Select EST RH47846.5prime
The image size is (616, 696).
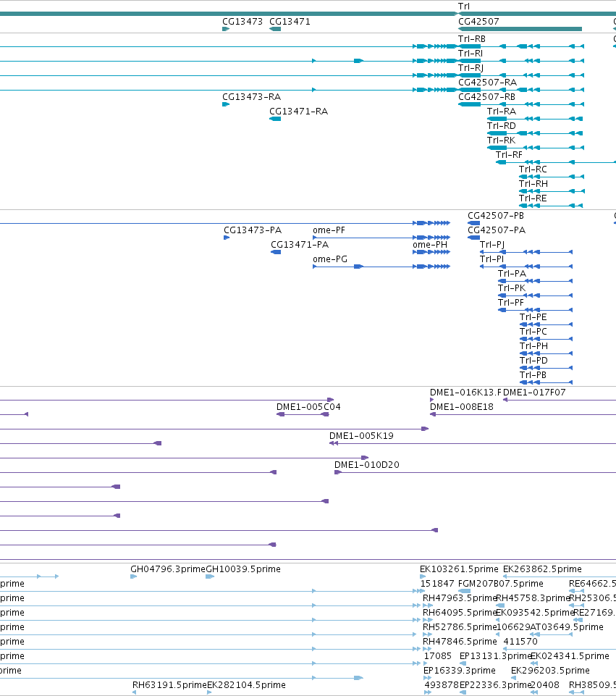pyautogui.click(x=460, y=642)
